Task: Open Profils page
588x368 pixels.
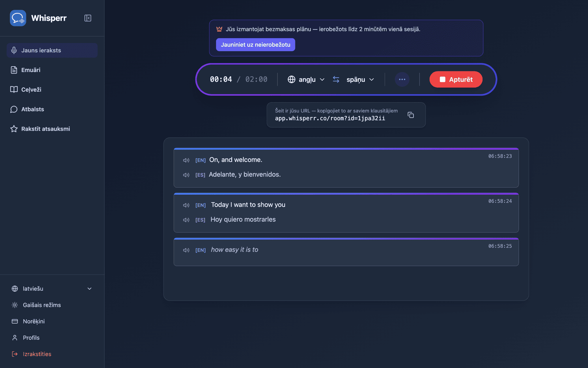Action: (52, 338)
